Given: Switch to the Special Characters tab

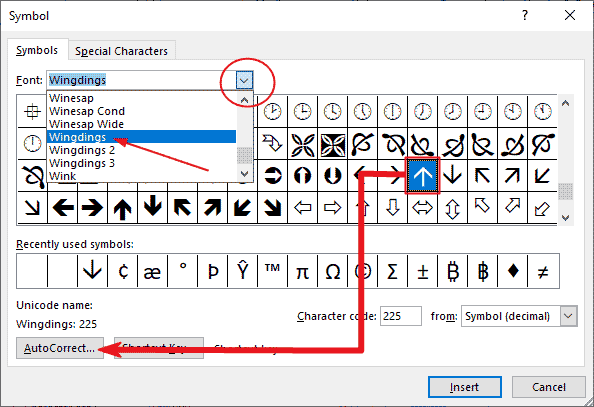Looking at the screenshot, I should (x=121, y=51).
